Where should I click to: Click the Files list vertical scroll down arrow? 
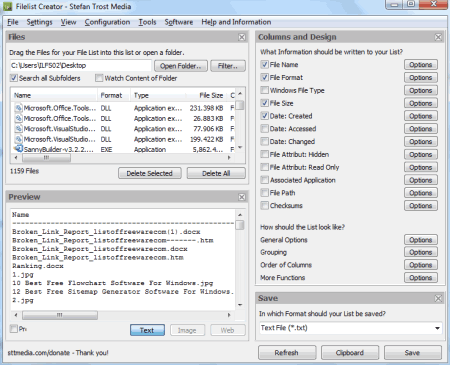(240, 147)
